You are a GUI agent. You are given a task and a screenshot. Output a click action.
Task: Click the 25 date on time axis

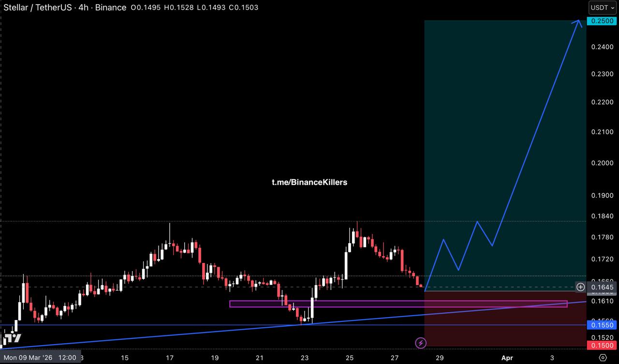point(350,358)
